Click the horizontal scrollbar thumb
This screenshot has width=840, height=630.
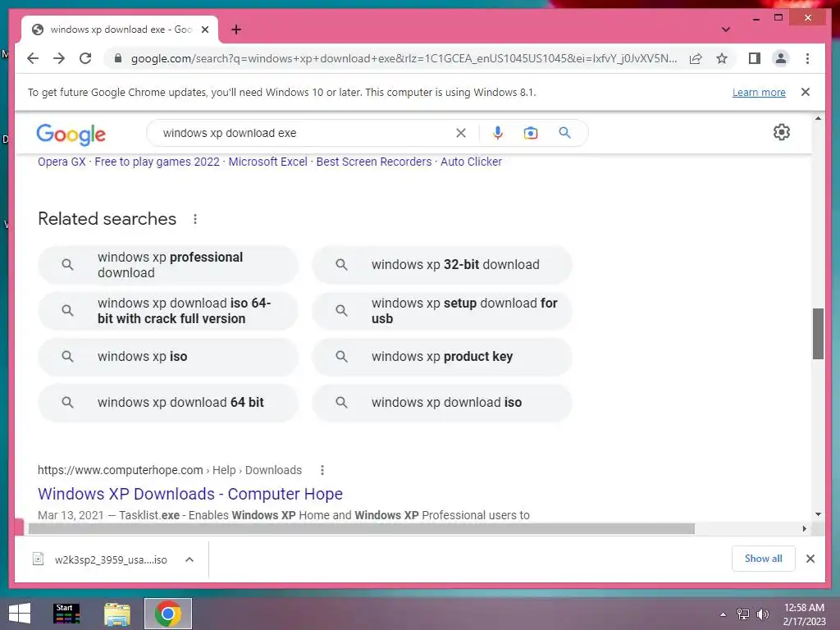pos(362,529)
